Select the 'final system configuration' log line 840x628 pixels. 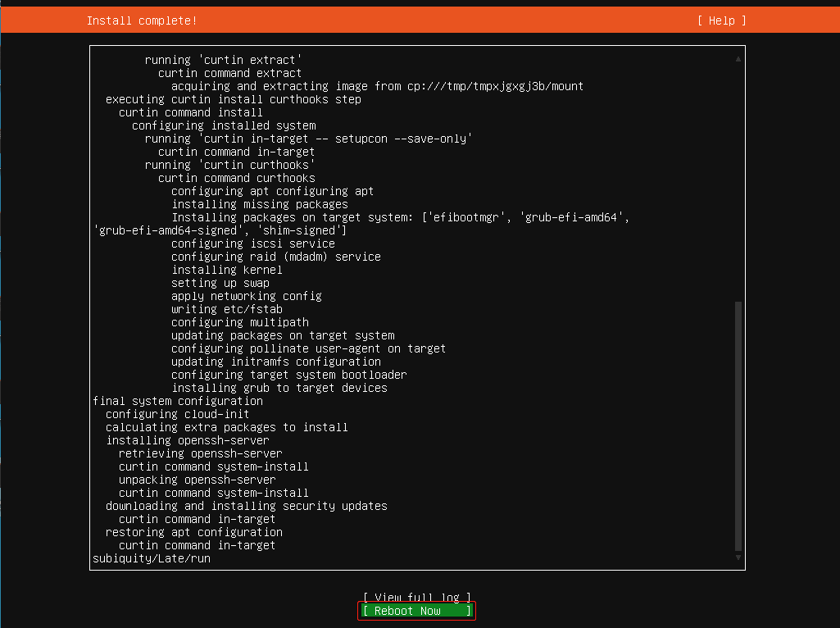[x=178, y=401]
